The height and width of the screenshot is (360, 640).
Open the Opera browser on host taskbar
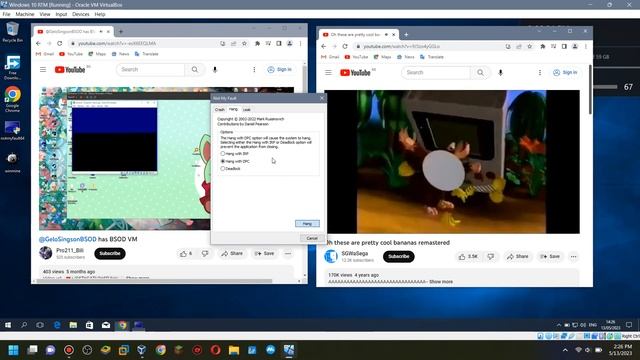pos(216,350)
